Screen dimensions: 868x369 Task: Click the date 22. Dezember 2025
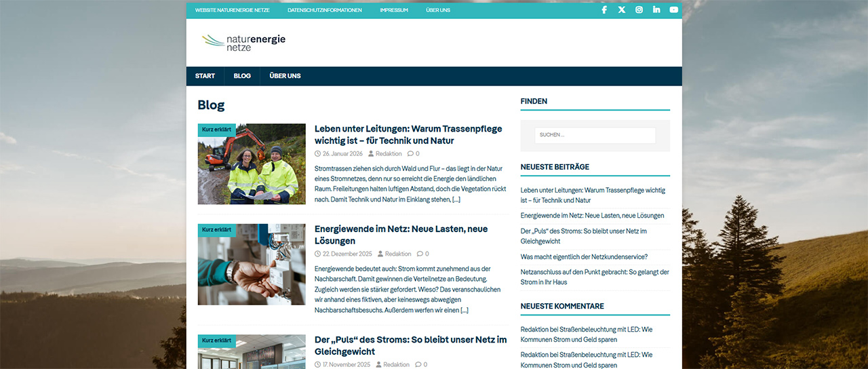tap(347, 254)
